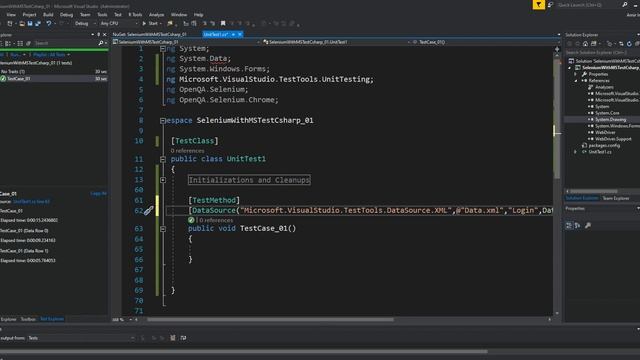The image size is (640, 360).
Task: Click the notification flag icon in title bar
Action: tap(538, 4)
